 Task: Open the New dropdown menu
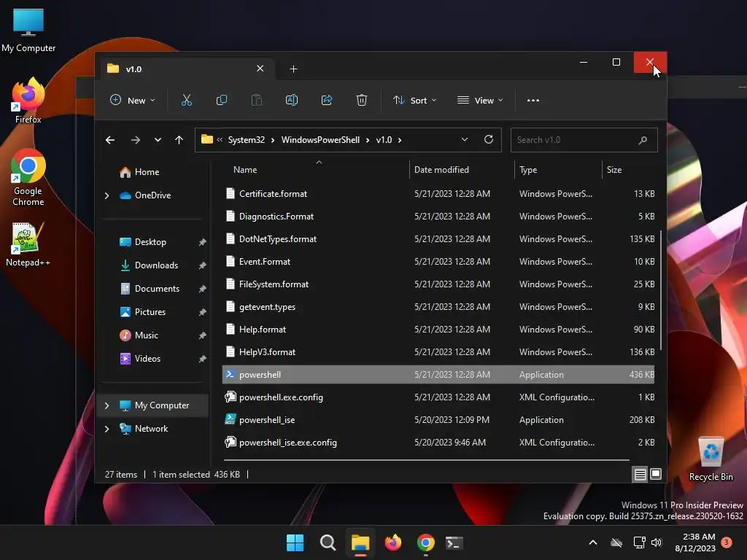click(x=133, y=101)
